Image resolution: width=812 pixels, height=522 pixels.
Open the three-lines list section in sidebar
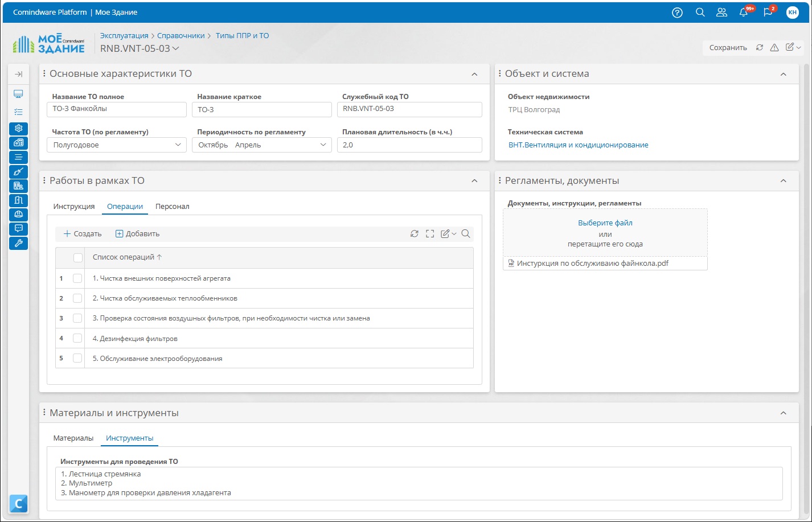(18, 157)
